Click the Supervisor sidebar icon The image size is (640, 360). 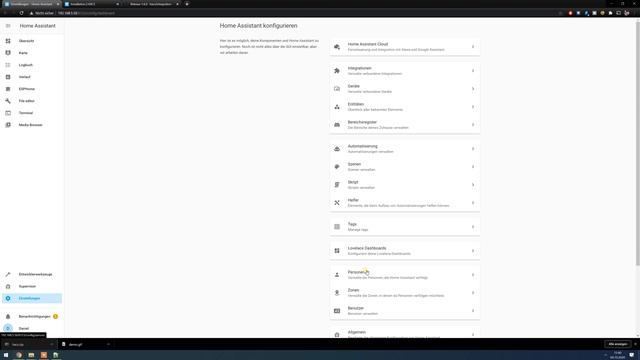[8, 287]
